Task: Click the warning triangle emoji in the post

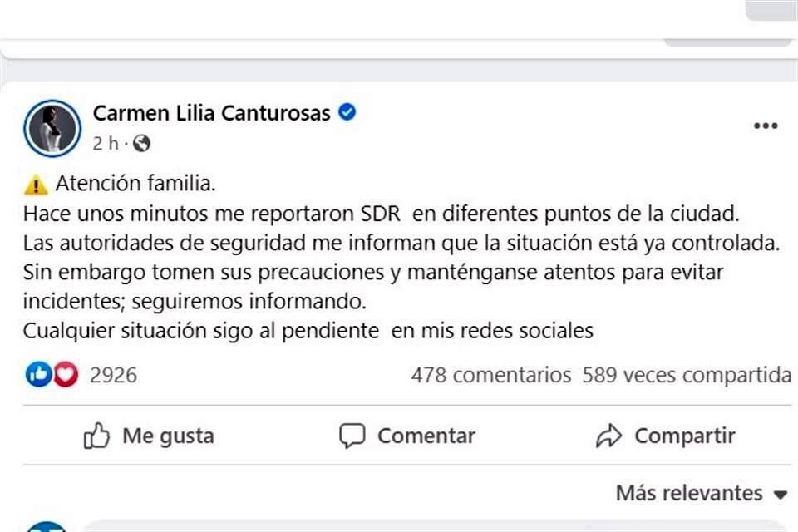Action: coord(37,181)
